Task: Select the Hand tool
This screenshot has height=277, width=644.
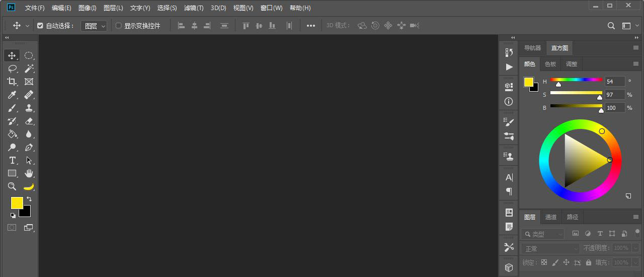Action: (29, 173)
